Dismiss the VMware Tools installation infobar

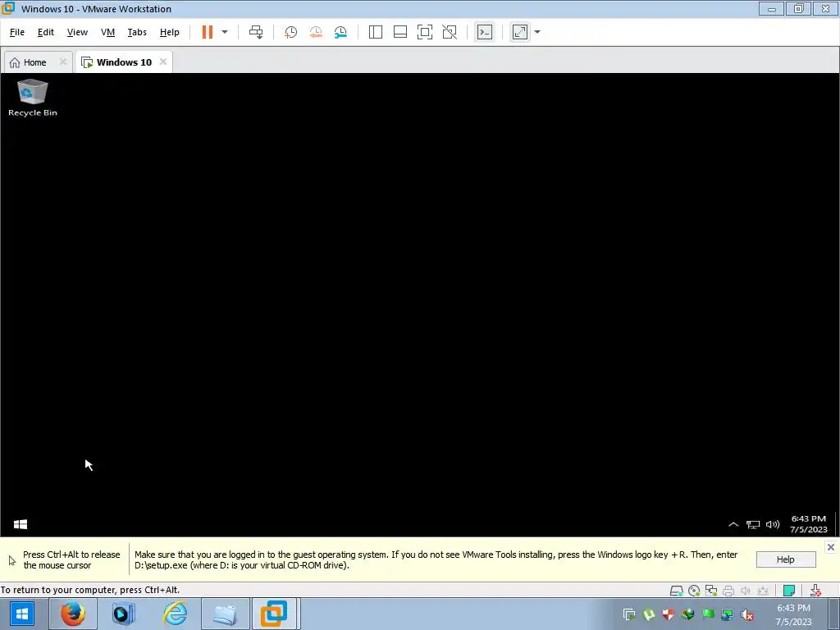click(x=830, y=547)
